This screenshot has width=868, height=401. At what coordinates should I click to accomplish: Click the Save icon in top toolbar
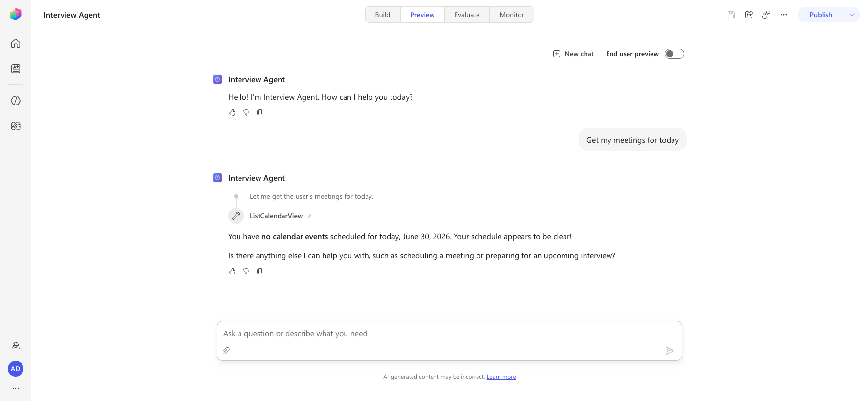[x=731, y=15]
